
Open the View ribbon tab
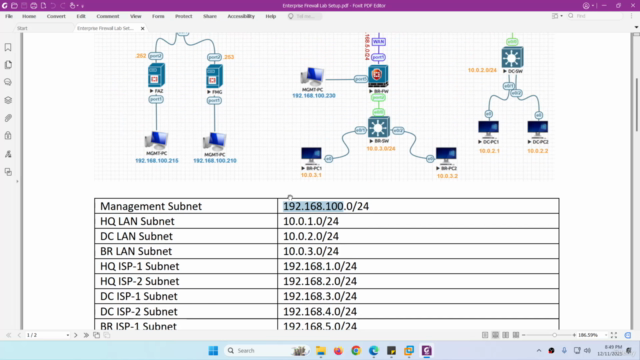point(136,16)
